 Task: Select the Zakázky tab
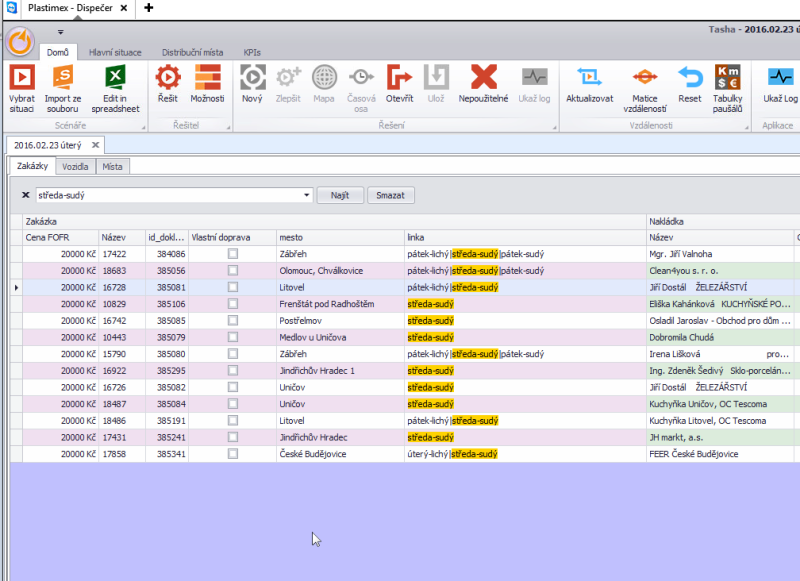tap(32, 166)
